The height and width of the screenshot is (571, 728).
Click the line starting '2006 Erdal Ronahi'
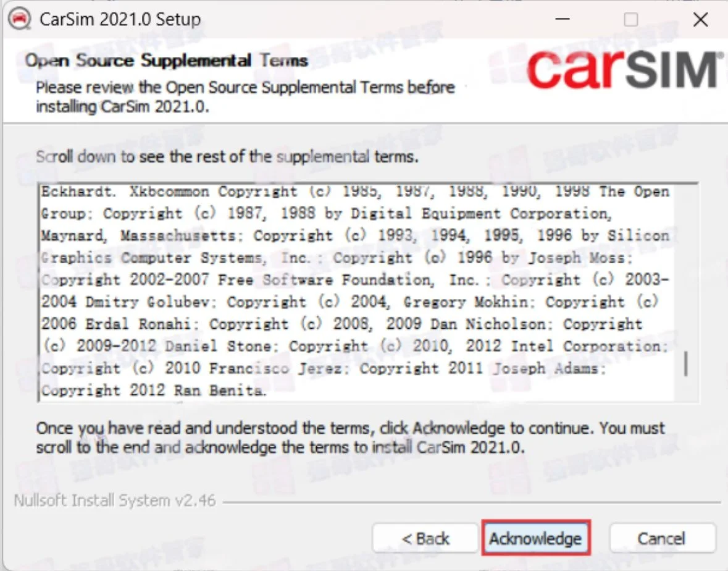point(341,324)
